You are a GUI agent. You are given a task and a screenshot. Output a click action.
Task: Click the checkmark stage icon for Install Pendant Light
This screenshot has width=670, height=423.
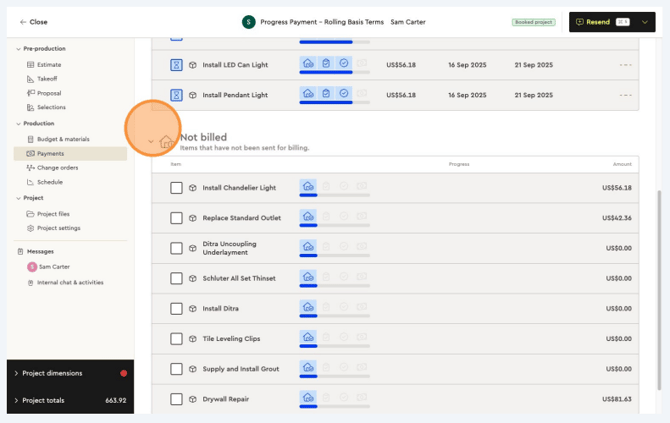click(x=344, y=94)
